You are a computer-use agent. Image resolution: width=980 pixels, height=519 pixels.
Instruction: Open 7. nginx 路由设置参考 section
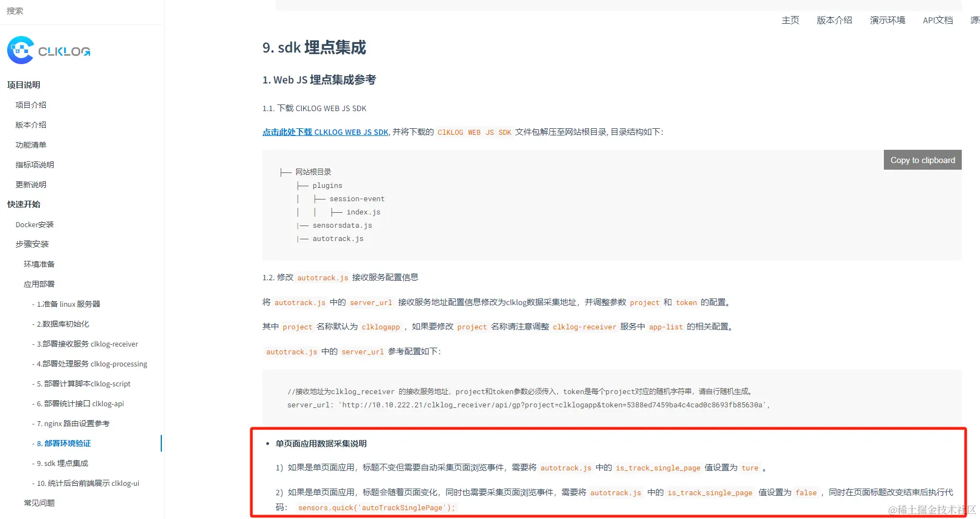71,423
